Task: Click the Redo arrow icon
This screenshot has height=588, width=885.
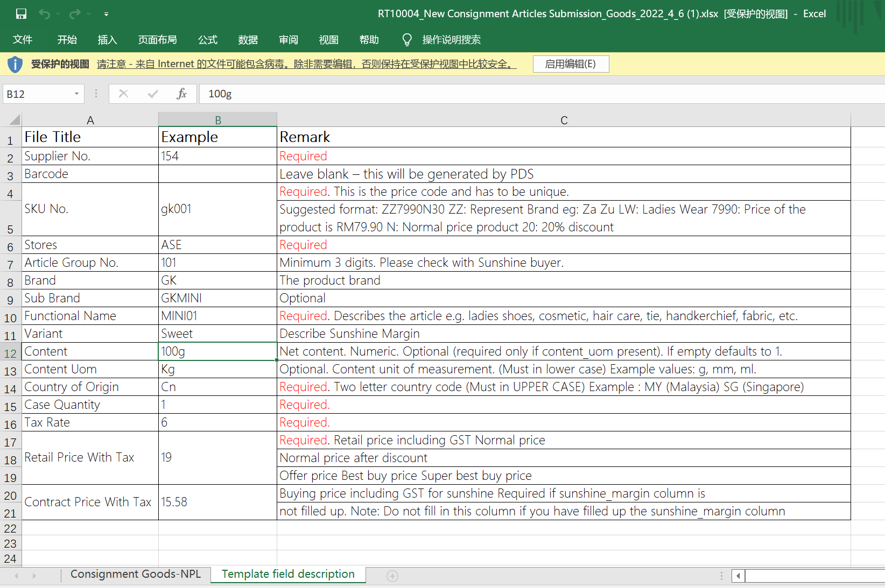Action: (x=75, y=14)
